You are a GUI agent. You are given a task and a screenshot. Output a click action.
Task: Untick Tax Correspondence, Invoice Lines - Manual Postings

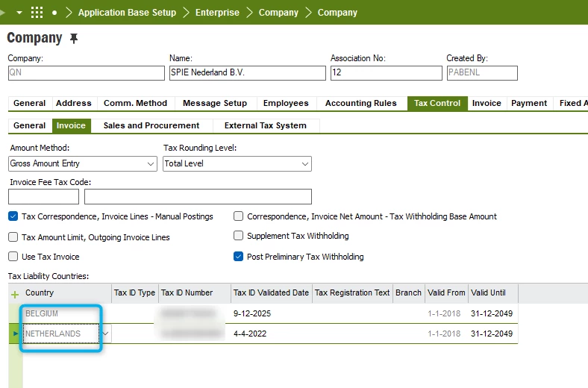click(x=13, y=216)
